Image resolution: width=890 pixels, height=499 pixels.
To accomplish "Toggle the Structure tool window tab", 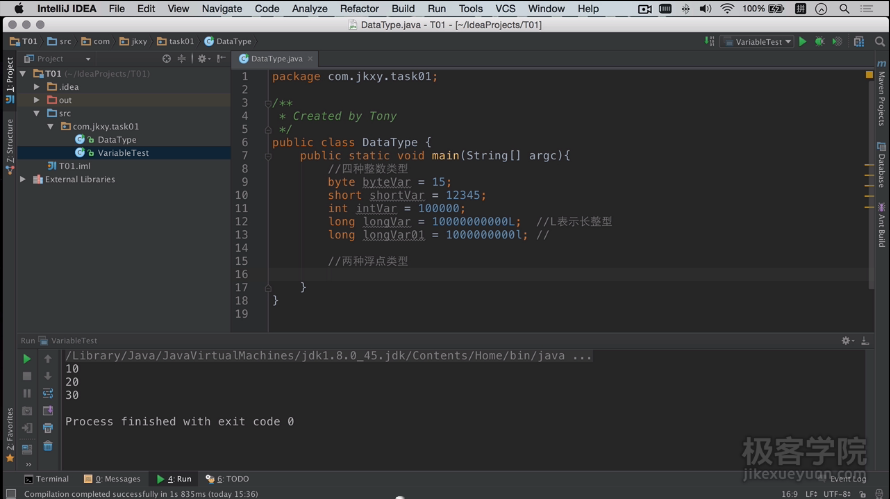I will click(9, 140).
